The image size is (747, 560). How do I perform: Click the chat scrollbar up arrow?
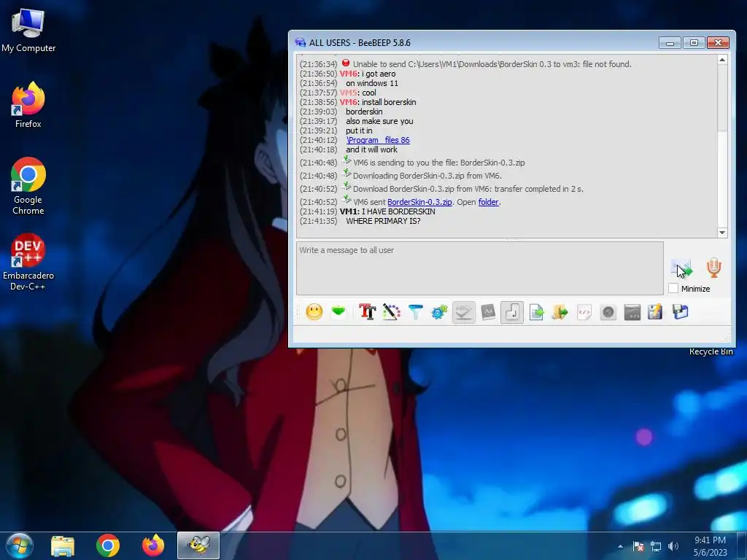tap(722, 60)
